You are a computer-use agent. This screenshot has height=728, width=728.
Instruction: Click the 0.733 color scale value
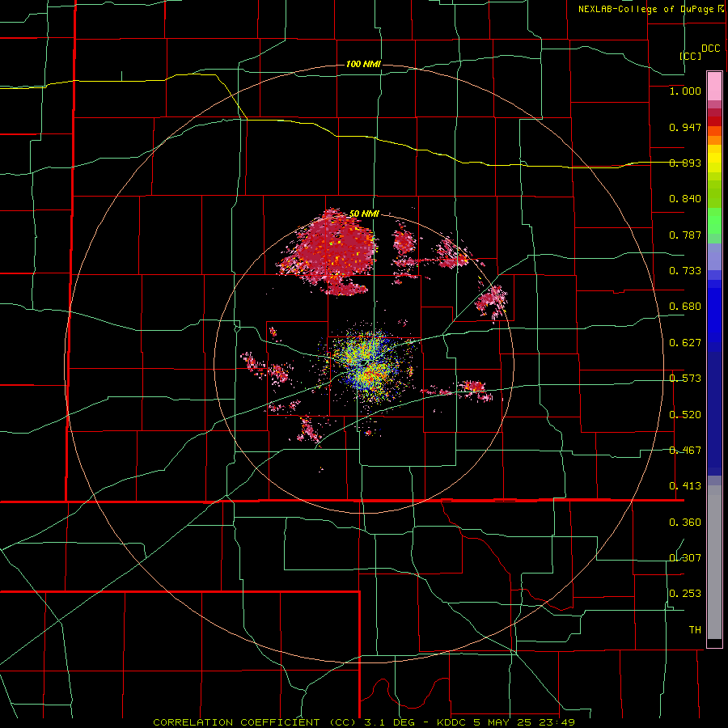click(685, 271)
